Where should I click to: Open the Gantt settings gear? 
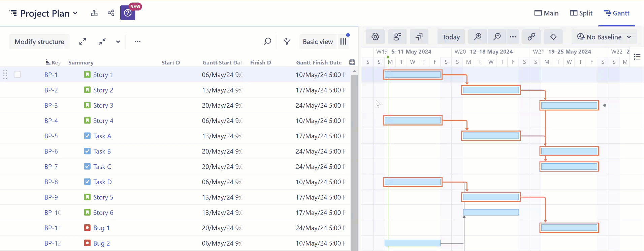(x=375, y=37)
